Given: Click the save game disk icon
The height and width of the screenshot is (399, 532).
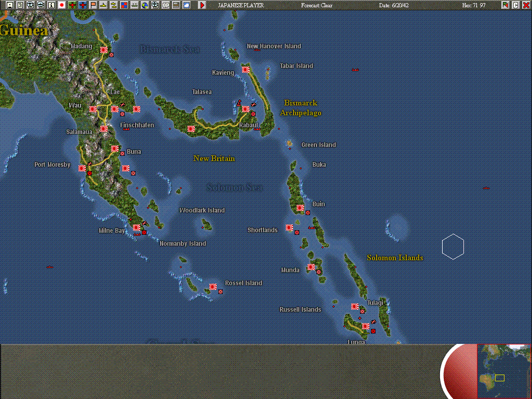Looking at the screenshot, I should coord(10,5).
